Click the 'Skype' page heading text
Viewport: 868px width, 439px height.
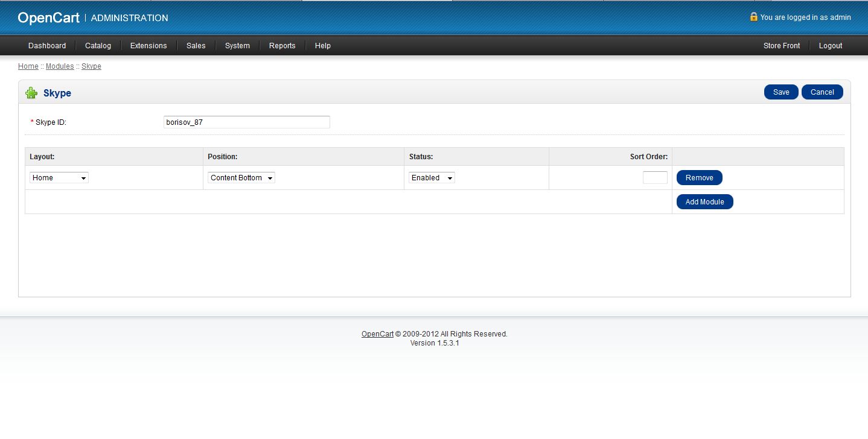57,93
